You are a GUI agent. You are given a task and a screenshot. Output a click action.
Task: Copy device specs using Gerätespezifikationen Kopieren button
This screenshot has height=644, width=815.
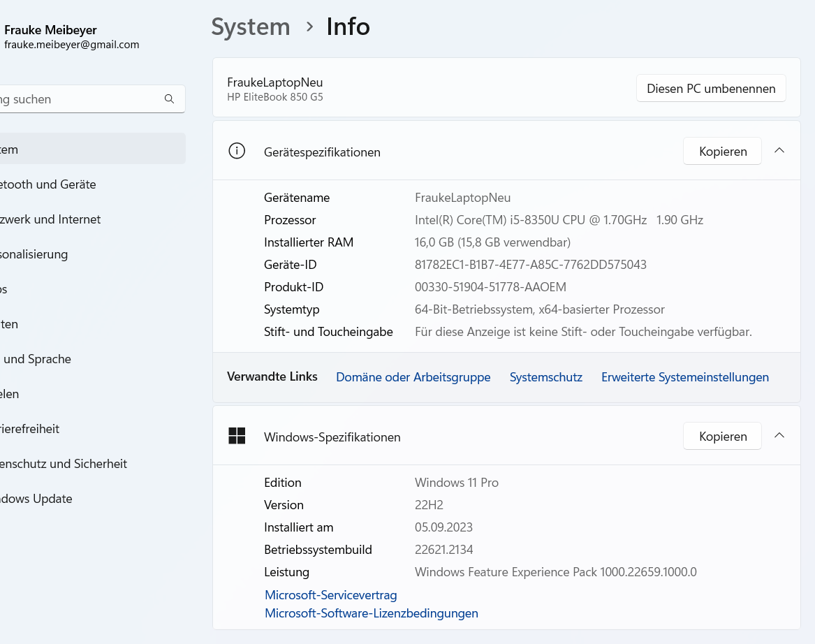722,152
